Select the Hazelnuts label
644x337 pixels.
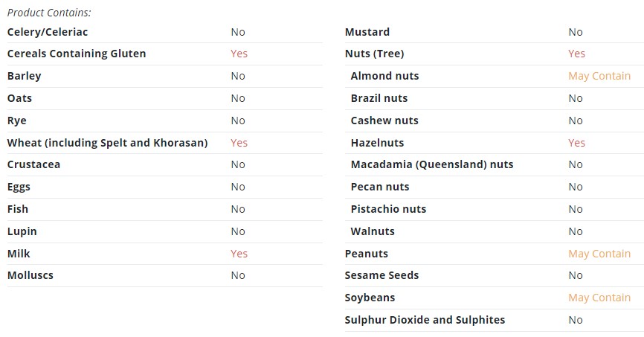pyautogui.click(x=377, y=143)
